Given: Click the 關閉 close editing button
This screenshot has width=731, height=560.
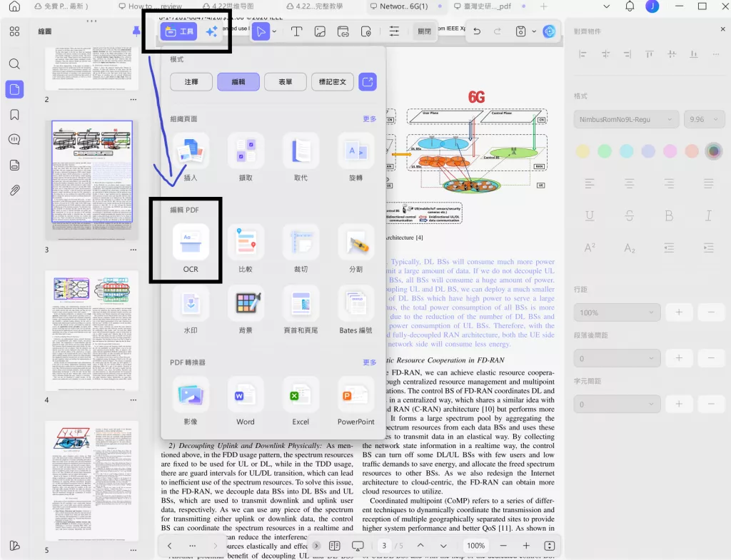Looking at the screenshot, I should click(x=424, y=31).
